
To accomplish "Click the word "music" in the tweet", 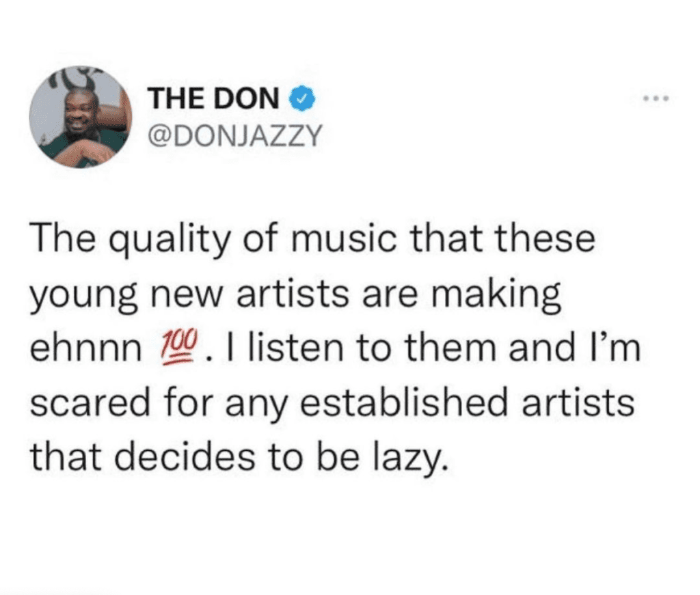I will tap(344, 240).
